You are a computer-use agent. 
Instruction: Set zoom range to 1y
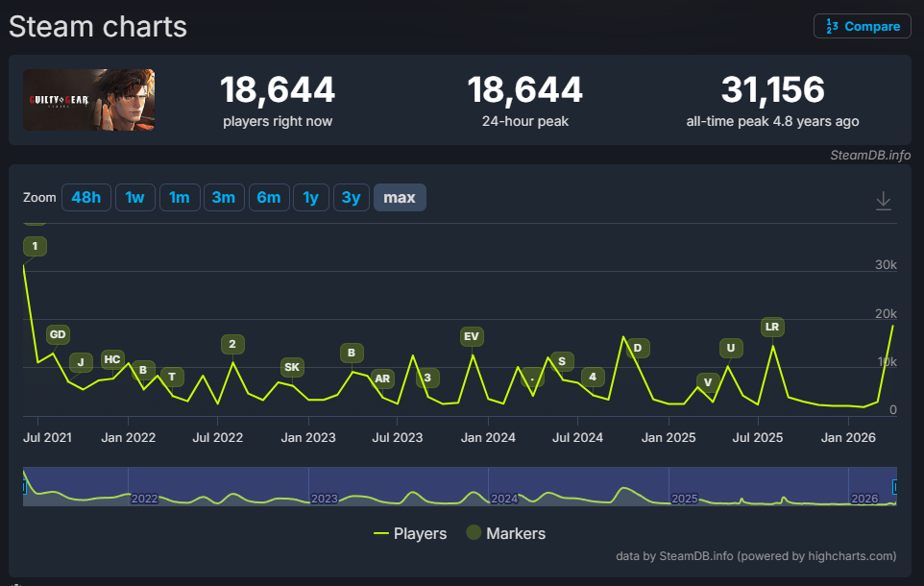pos(310,198)
